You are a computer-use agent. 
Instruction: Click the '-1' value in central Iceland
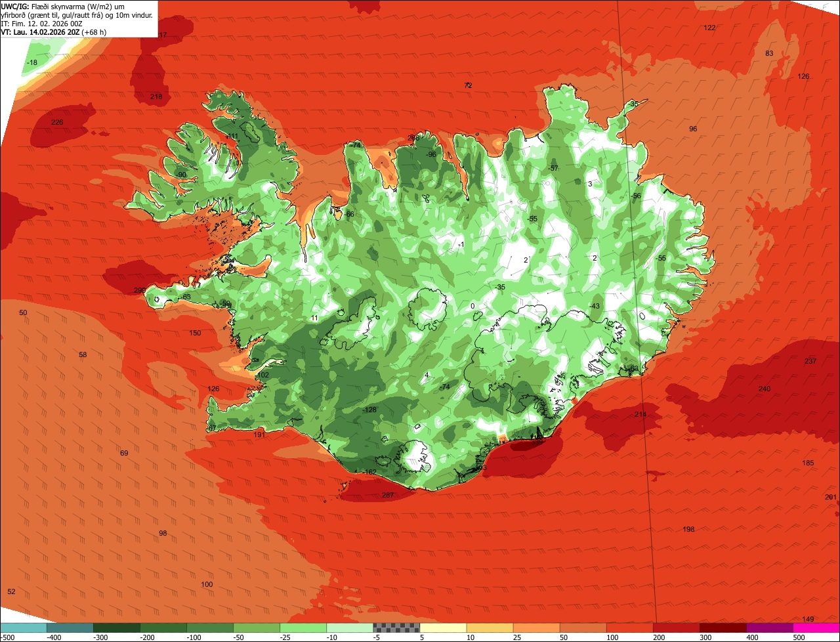pyautogui.click(x=461, y=245)
